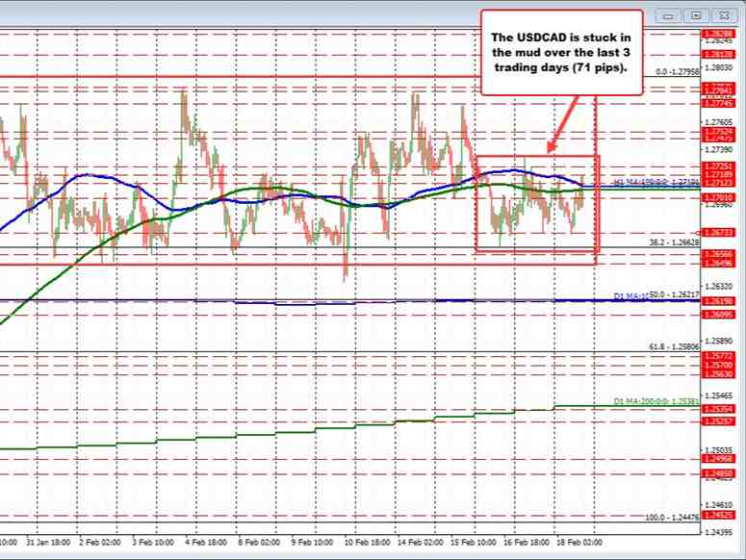Click the 1.25465 price axis value
This screenshot has height=560, width=746.
(x=718, y=395)
